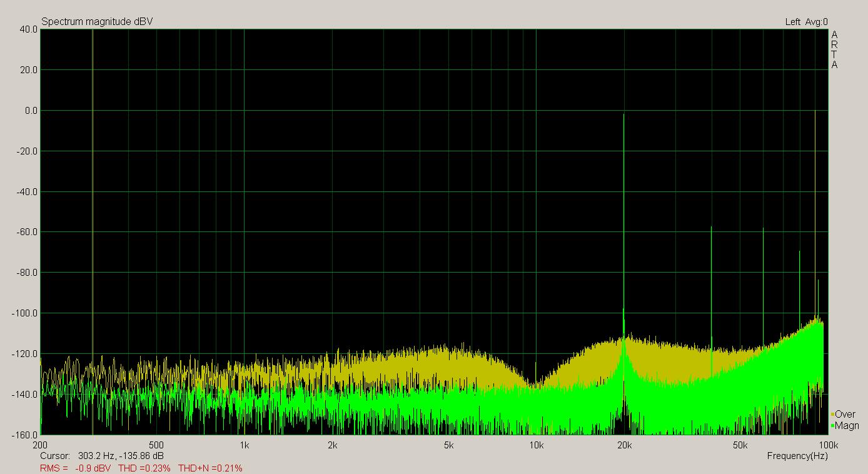Click the "RMS = -0.9 dBV" value

pyautogui.click(x=76, y=468)
